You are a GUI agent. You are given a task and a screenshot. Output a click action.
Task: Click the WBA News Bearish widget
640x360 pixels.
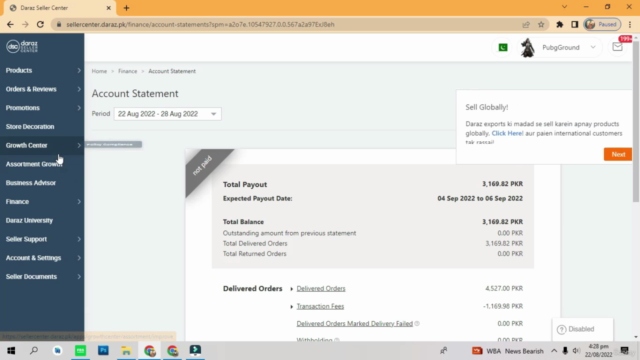(508, 351)
